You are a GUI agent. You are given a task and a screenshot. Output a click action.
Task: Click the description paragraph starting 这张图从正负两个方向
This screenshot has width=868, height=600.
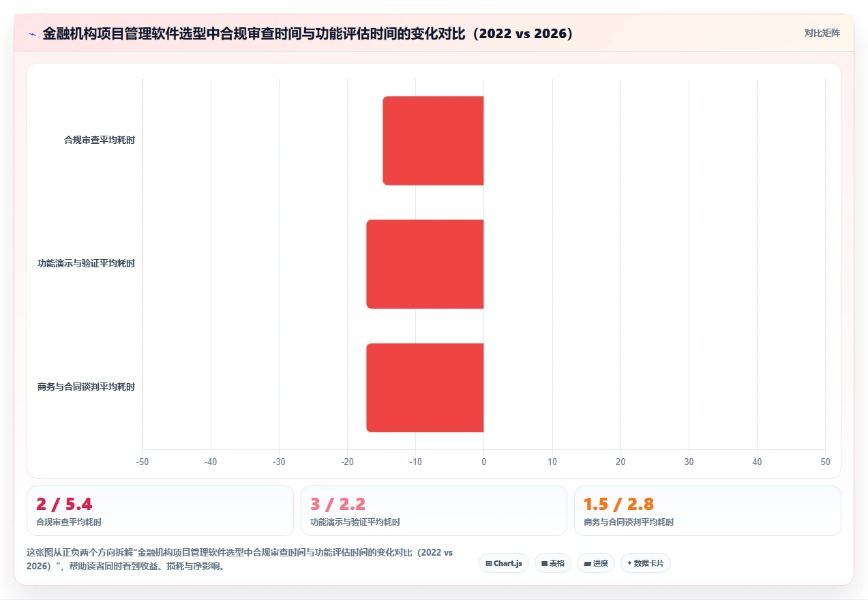240,559
